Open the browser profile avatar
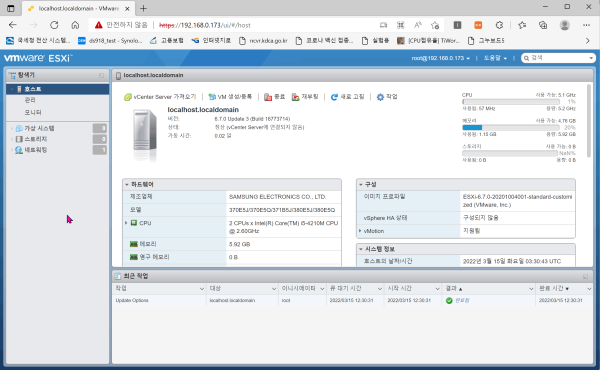 pyautogui.click(x=564, y=25)
